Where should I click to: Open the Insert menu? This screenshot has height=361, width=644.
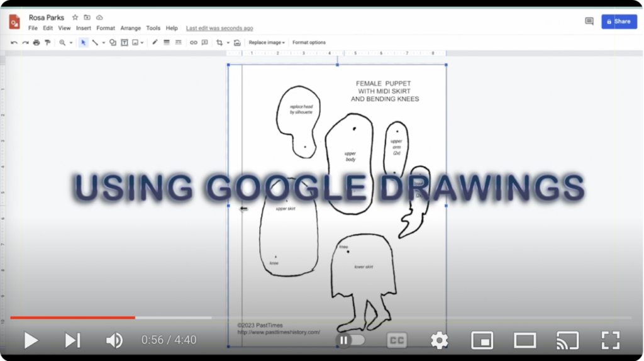tap(84, 28)
